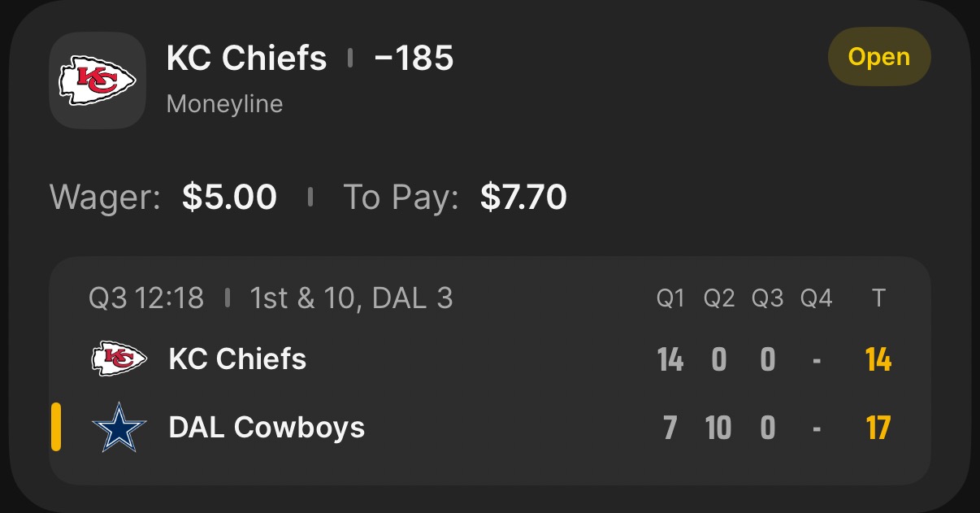Click the Q2 column header
Screen dimensions: 980x513
click(x=719, y=299)
